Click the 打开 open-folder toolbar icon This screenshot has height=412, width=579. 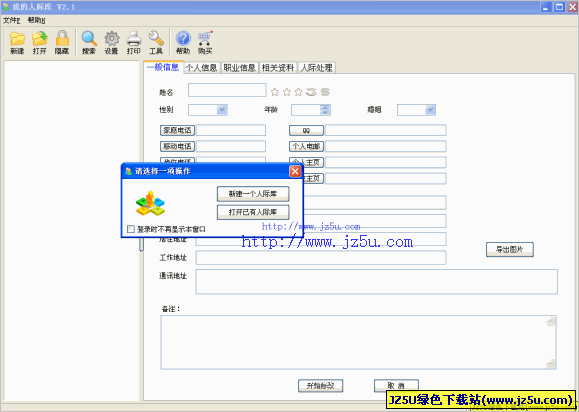(40, 38)
